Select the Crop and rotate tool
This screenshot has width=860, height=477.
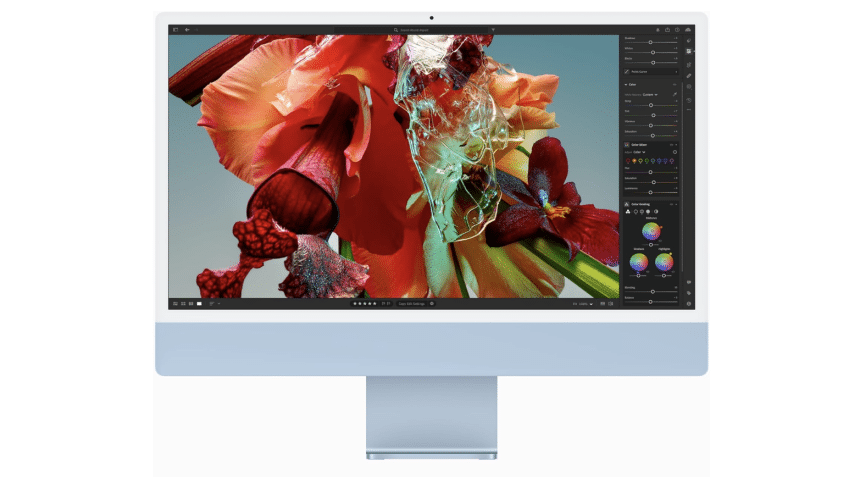click(689, 65)
